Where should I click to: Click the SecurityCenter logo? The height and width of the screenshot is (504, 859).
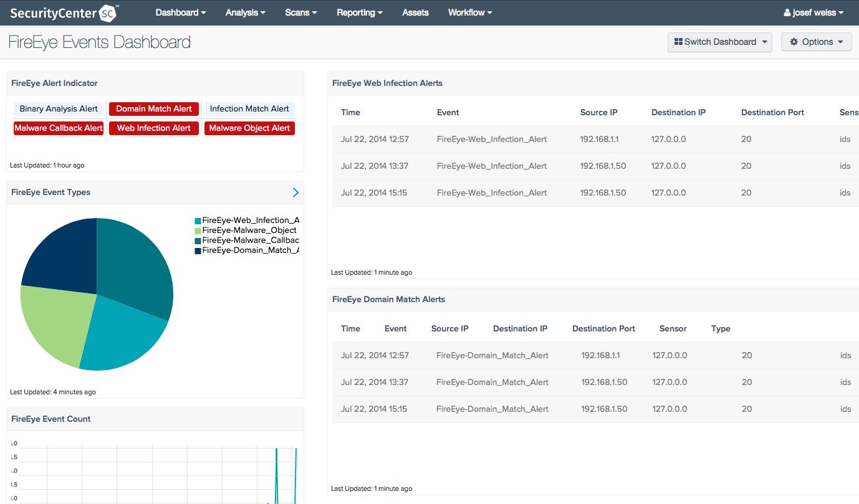pyautogui.click(x=64, y=12)
